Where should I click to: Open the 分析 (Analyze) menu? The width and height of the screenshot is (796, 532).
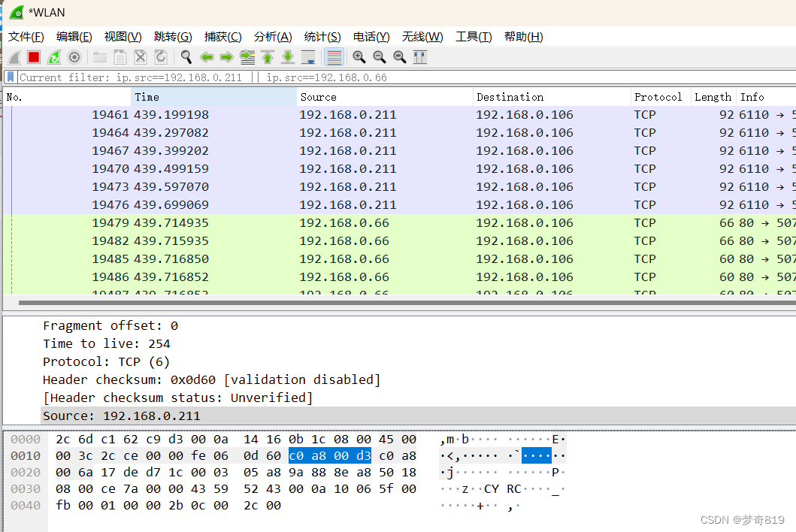click(x=273, y=36)
